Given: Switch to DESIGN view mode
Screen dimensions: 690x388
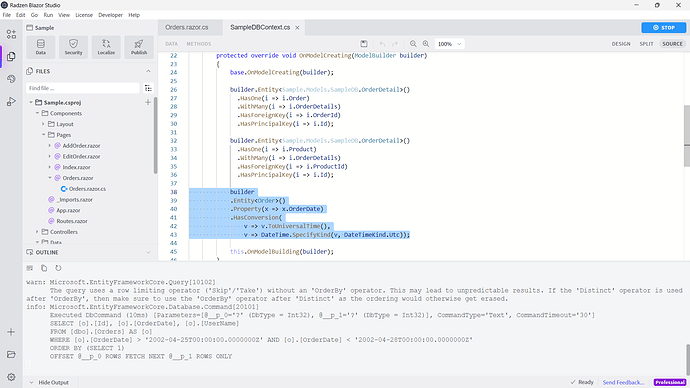Looking at the screenshot, I should click(621, 44).
